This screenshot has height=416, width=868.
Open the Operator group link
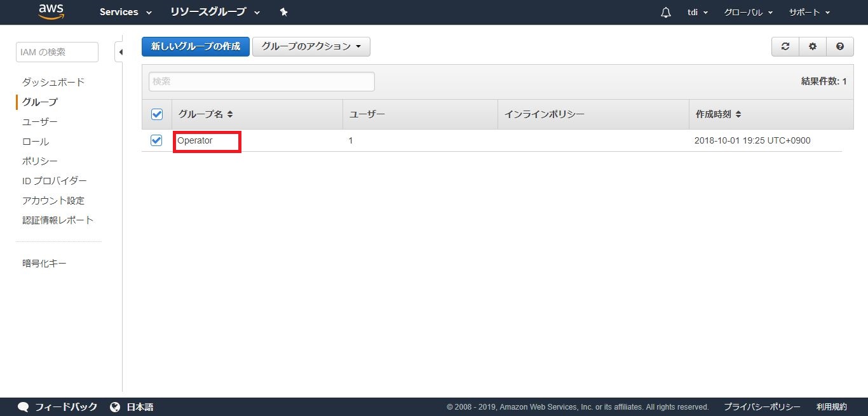(x=195, y=140)
